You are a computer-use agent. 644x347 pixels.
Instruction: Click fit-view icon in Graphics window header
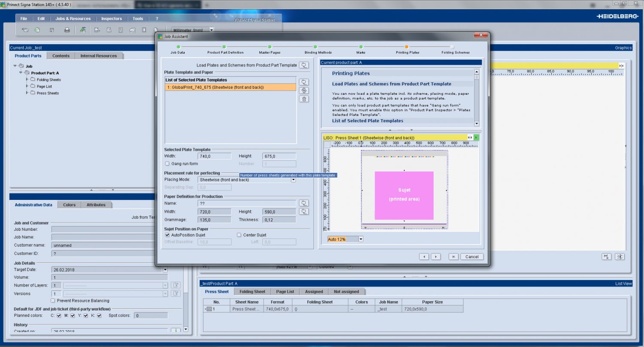tap(622, 65)
